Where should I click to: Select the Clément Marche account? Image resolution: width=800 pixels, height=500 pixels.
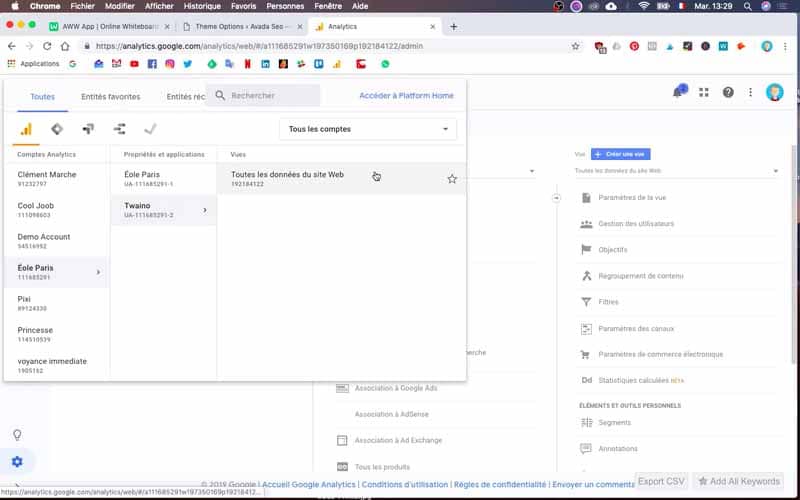[57, 179]
